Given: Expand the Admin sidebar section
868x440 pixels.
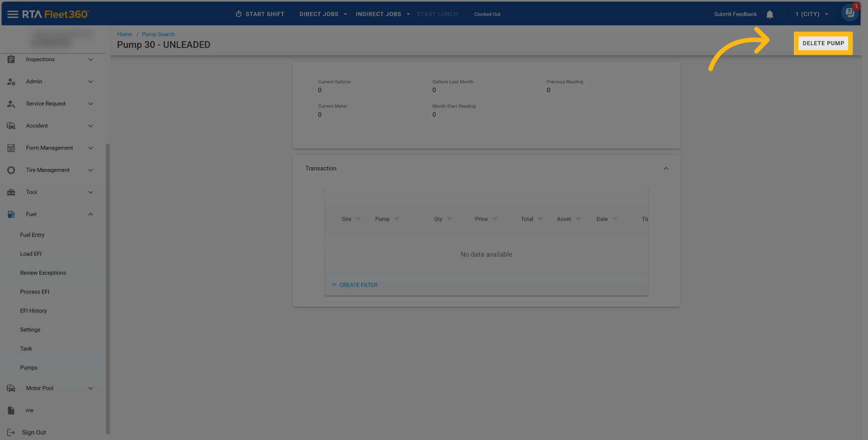Looking at the screenshot, I should (x=90, y=82).
